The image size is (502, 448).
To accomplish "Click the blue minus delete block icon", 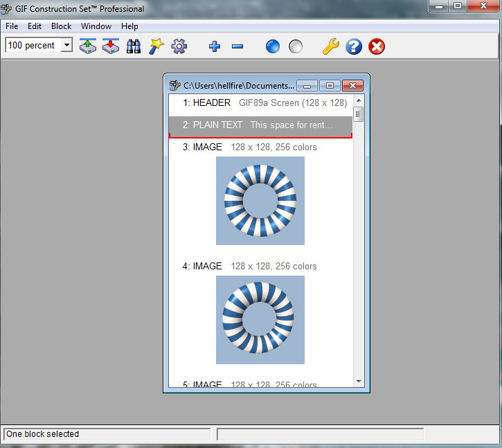I will (237, 47).
